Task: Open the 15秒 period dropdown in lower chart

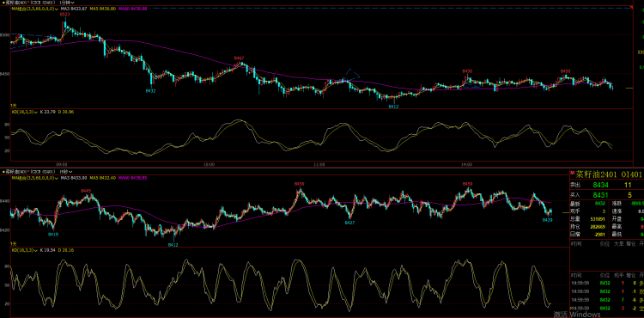Action: (66, 171)
